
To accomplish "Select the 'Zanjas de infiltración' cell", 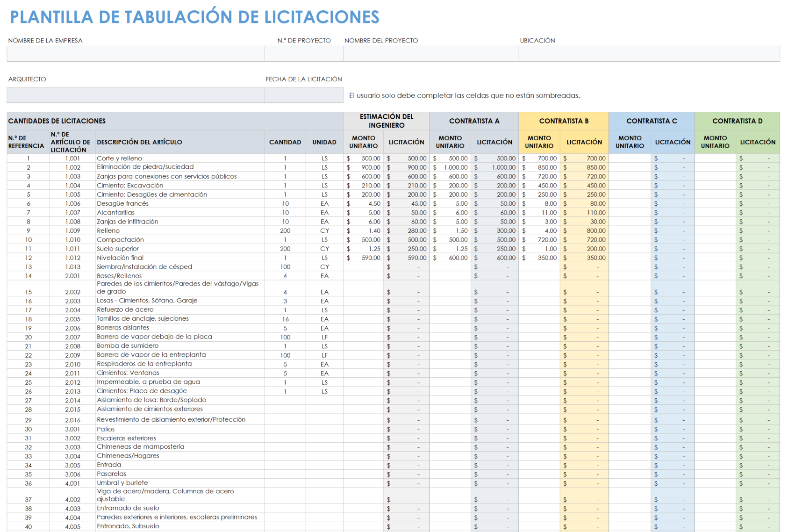I will pos(180,222).
